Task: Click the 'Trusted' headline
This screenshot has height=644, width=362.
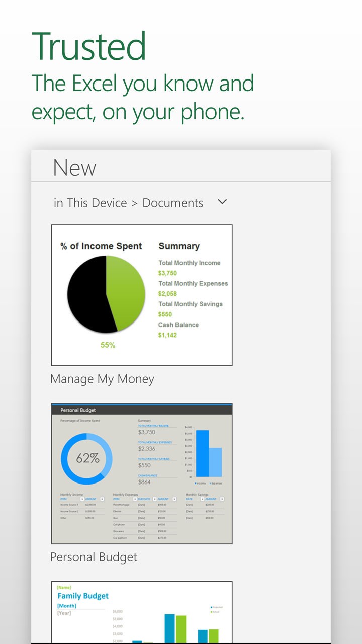Action: coord(89,46)
